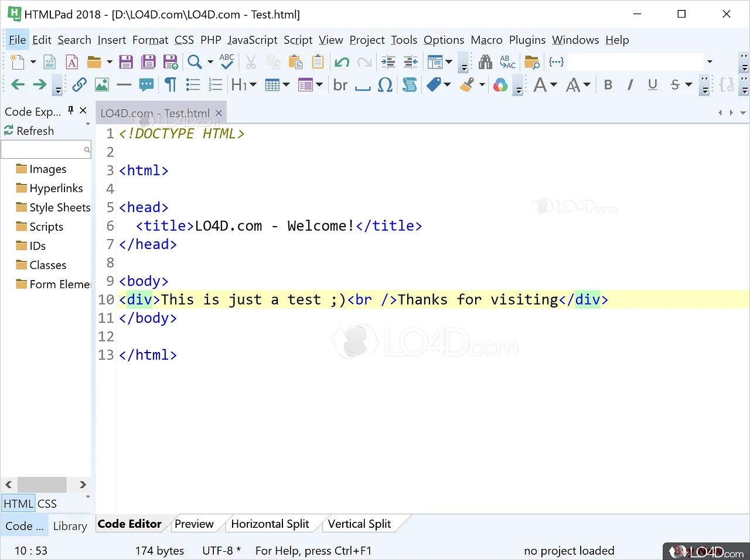Open the JavaScript menu
The height and width of the screenshot is (560, 750).
[x=253, y=40]
